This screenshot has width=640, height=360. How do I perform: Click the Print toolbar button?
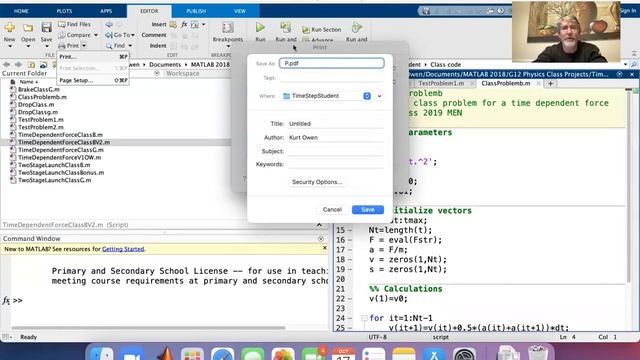click(x=69, y=46)
